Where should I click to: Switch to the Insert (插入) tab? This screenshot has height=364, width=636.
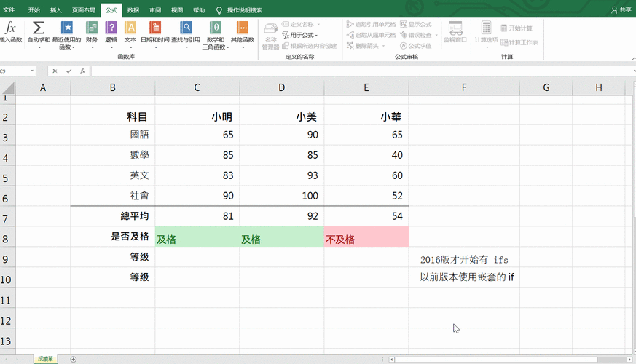[56, 10]
